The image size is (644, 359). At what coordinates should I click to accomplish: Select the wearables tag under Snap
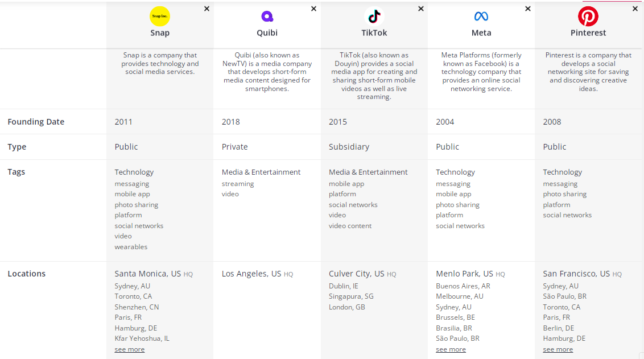tap(131, 247)
